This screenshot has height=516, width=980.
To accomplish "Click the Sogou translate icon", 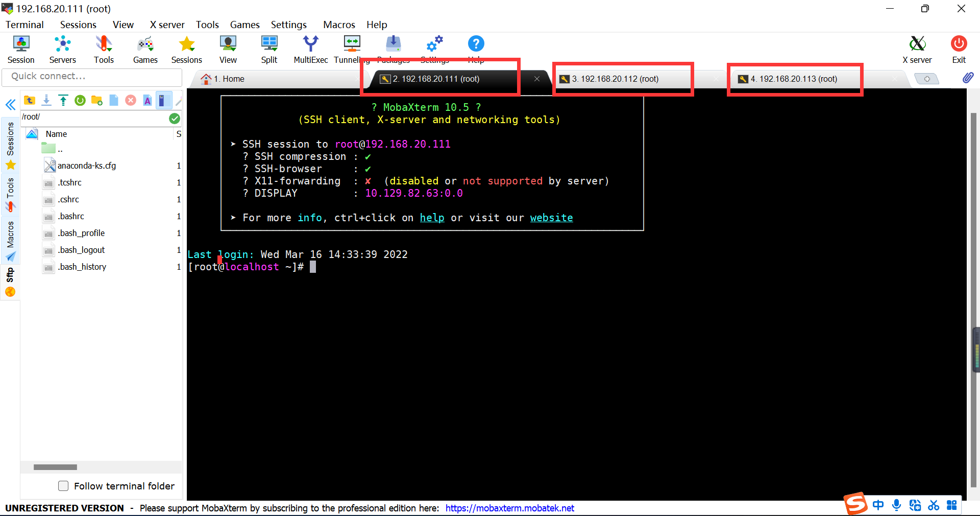I will 915,505.
